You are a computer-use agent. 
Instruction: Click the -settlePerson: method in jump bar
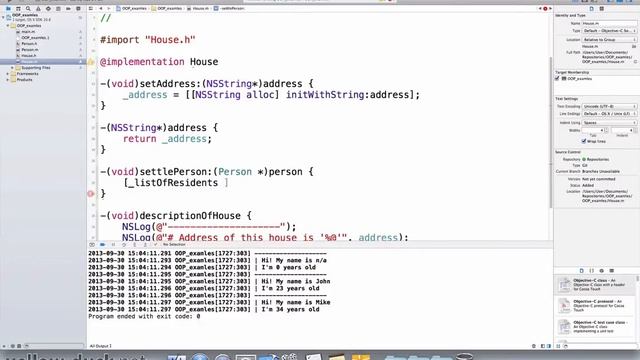point(229,9)
